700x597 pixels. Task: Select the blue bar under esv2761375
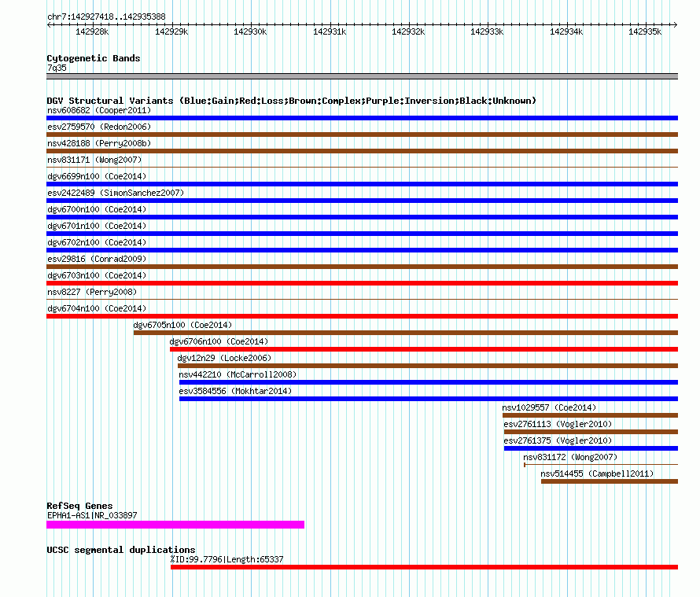click(591, 448)
